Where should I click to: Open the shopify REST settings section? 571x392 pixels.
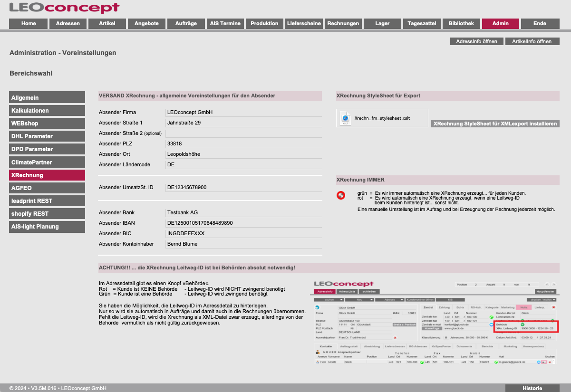47,213
